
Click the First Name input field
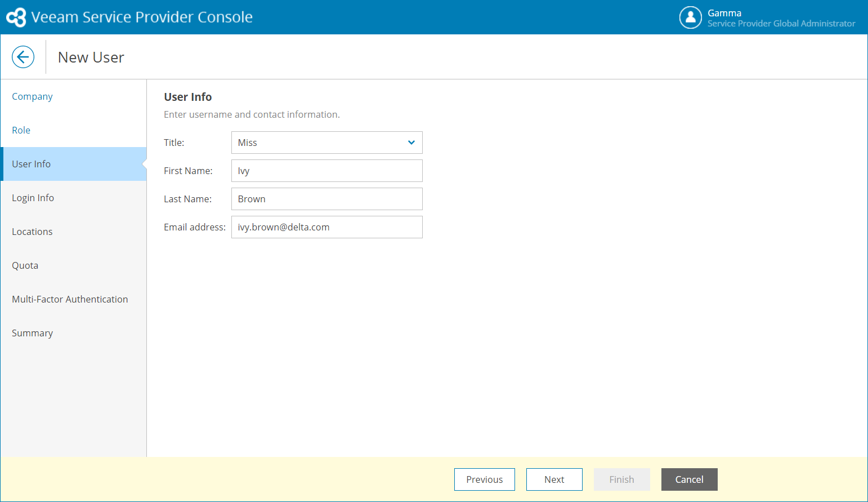coord(326,171)
